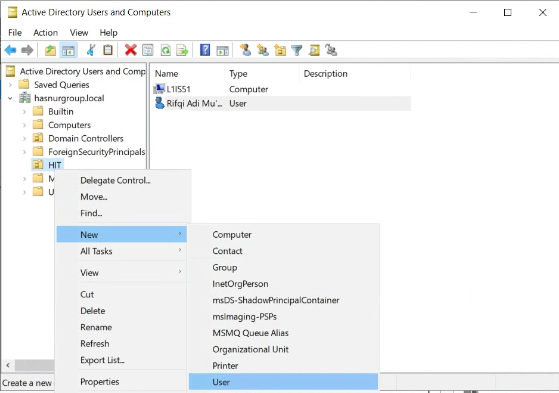Click the Domain Controllers folder icon

tap(37, 138)
